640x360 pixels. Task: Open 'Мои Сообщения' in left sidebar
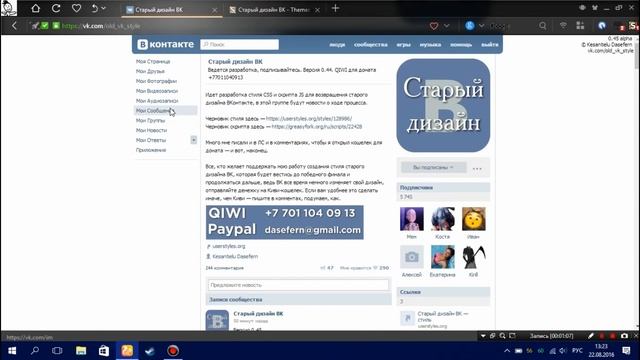pos(165,111)
